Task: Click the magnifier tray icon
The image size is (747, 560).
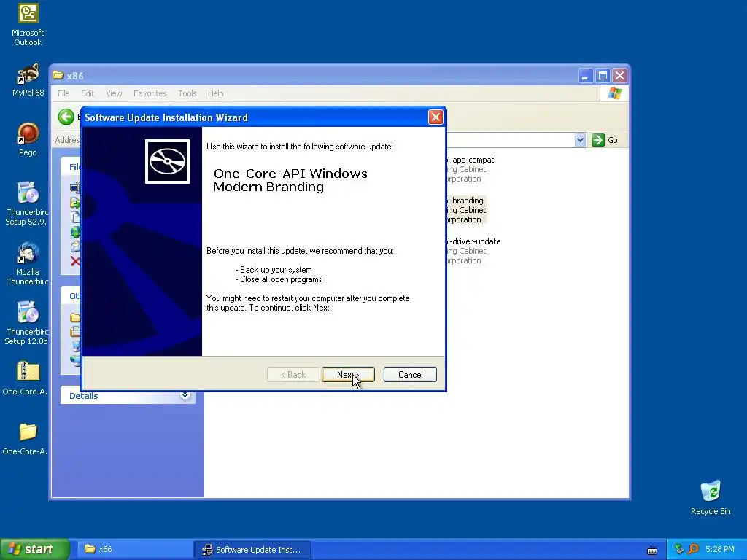Action: point(693,549)
